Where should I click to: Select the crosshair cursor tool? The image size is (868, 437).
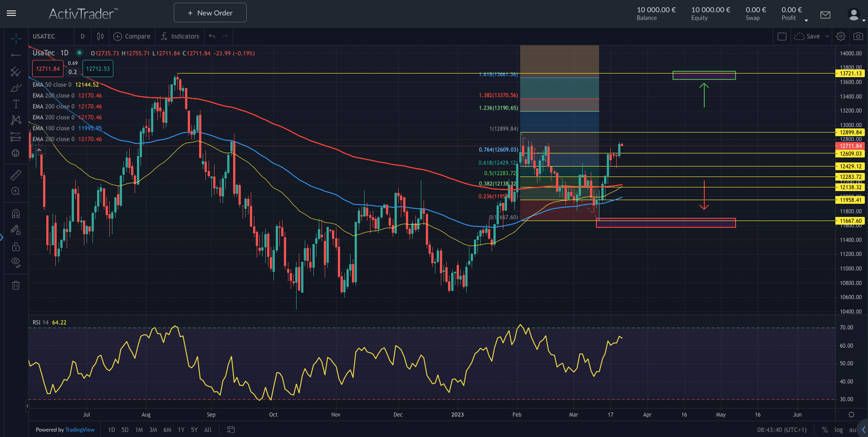coord(16,39)
